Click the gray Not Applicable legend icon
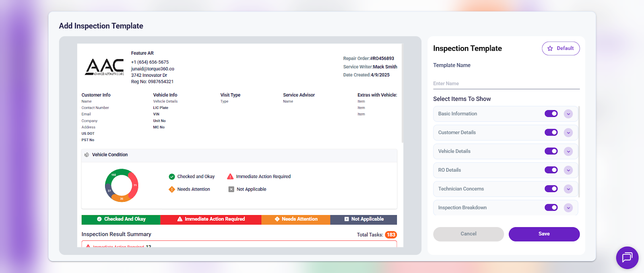This screenshot has height=273, width=644. [231, 189]
